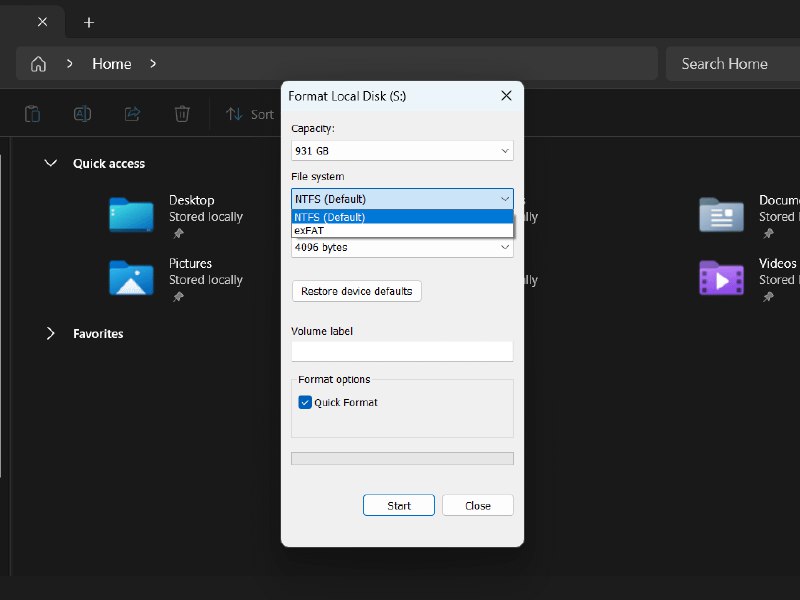
Task: Click the Desktop folder name
Action: click(192, 200)
